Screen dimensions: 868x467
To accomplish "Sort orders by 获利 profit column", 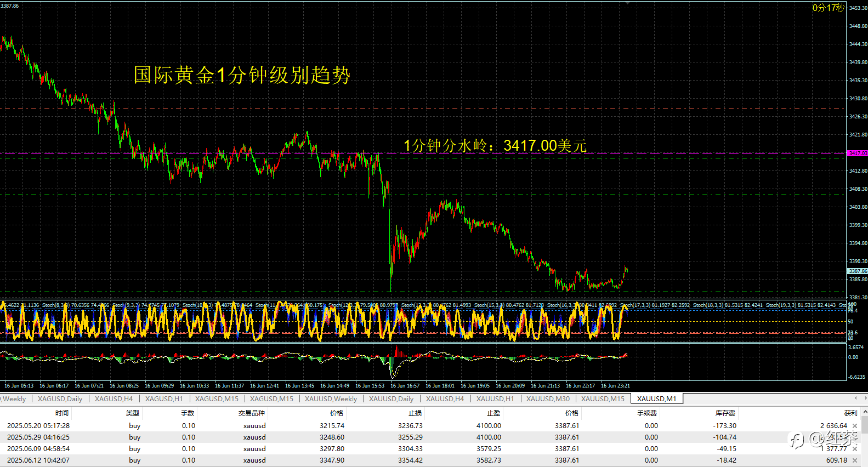I will tap(850, 413).
